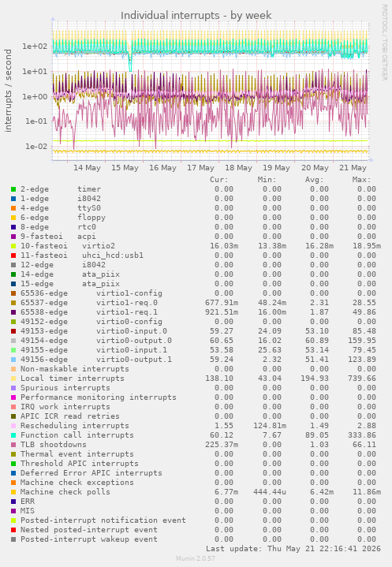
Task: Click the 18 May date label on axis
Action: pyautogui.click(x=238, y=168)
